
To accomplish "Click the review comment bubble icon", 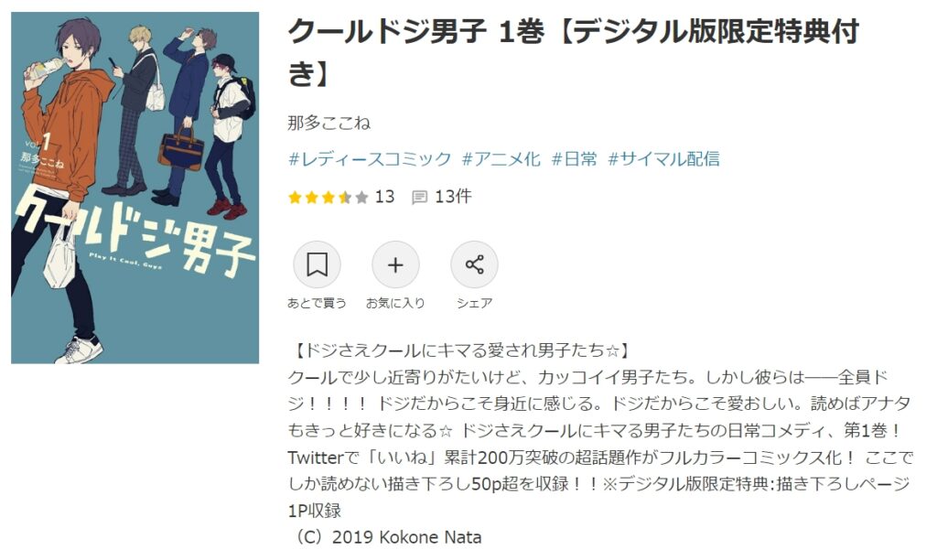I will (419, 198).
